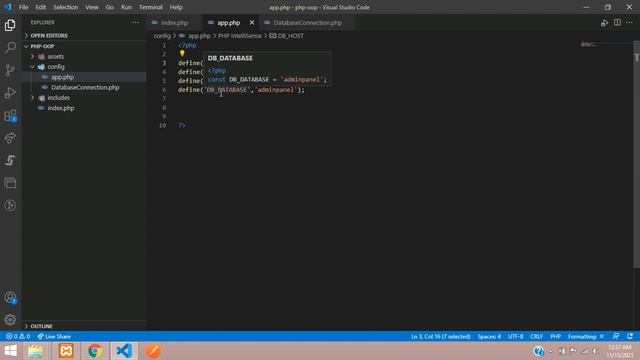Toggle Formatting status bar item
This screenshot has height=360, width=640.
(x=586, y=336)
